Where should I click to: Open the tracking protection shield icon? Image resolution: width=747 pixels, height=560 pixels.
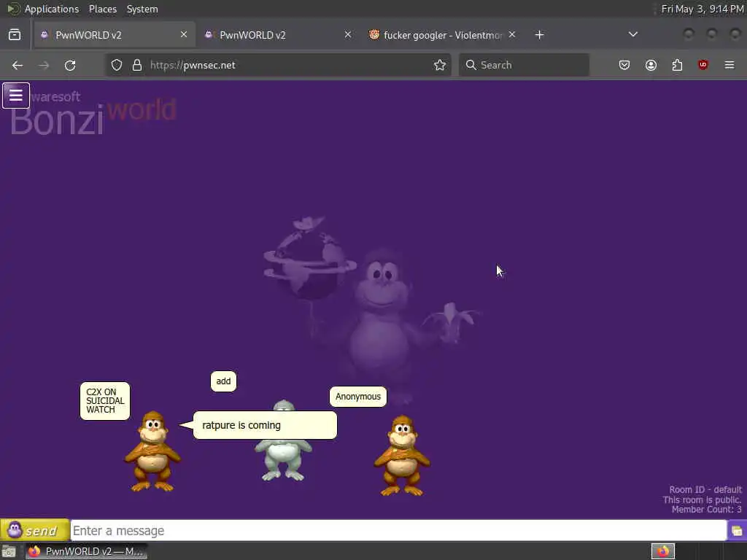117,65
